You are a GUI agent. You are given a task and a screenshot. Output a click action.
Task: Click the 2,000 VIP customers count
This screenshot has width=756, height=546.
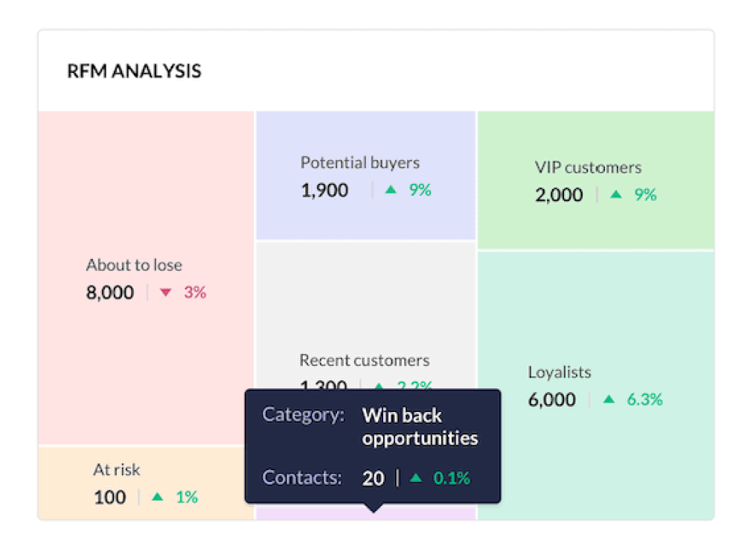point(559,195)
